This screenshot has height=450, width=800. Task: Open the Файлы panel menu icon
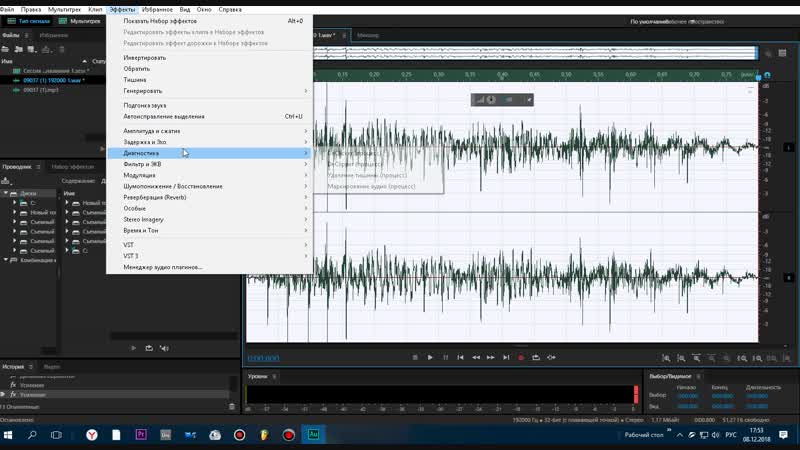click(27, 35)
